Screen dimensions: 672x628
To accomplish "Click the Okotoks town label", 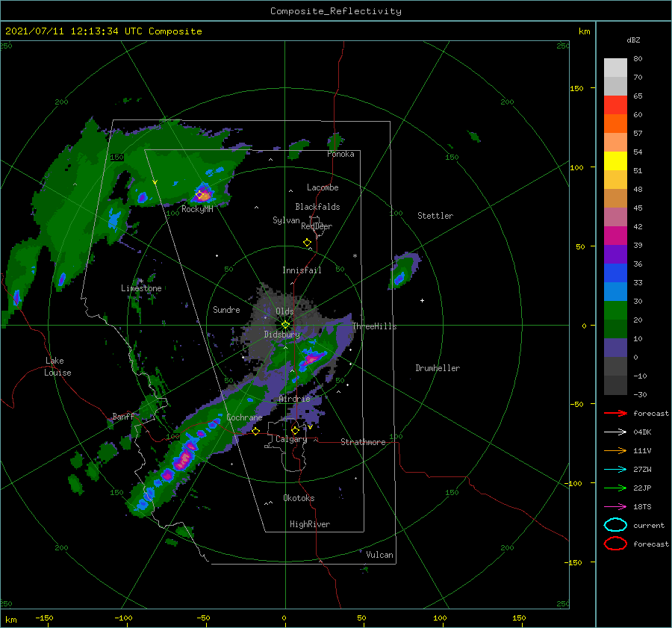I will click(299, 498).
